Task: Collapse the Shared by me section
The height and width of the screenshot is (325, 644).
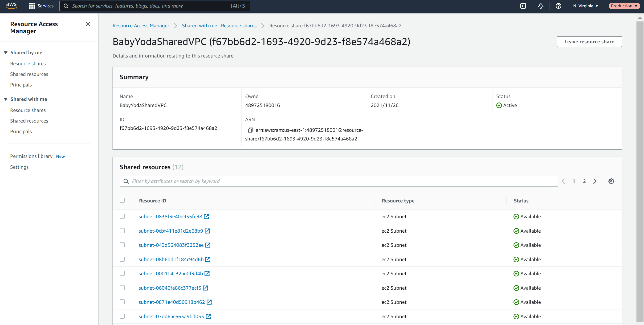Action: tap(6, 53)
